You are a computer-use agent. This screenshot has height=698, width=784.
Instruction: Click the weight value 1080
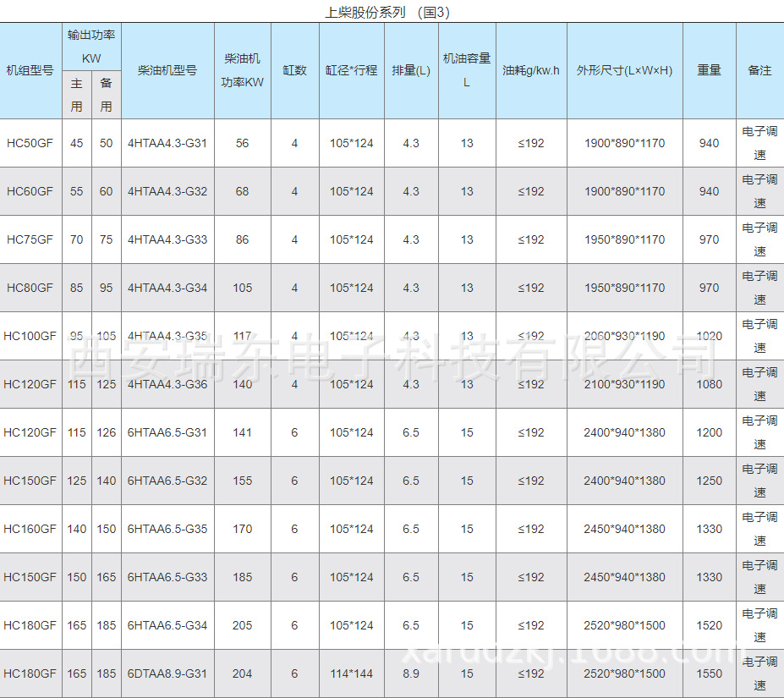(710, 384)
